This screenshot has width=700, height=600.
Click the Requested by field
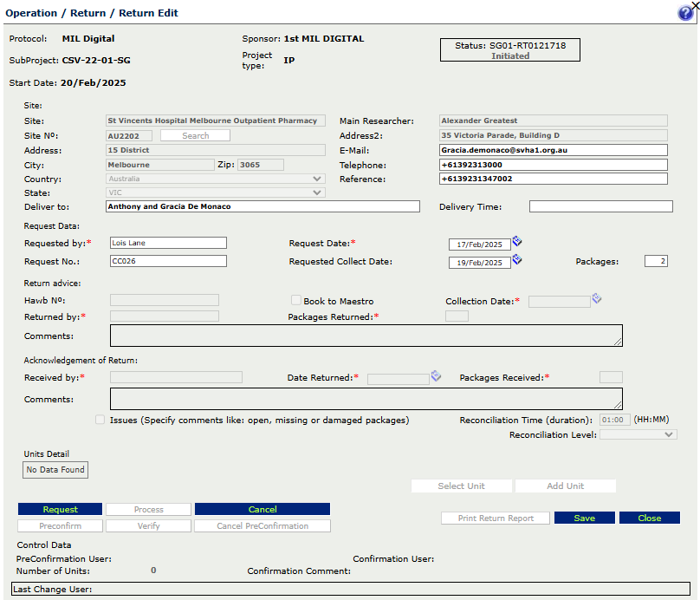click(168, 243)
